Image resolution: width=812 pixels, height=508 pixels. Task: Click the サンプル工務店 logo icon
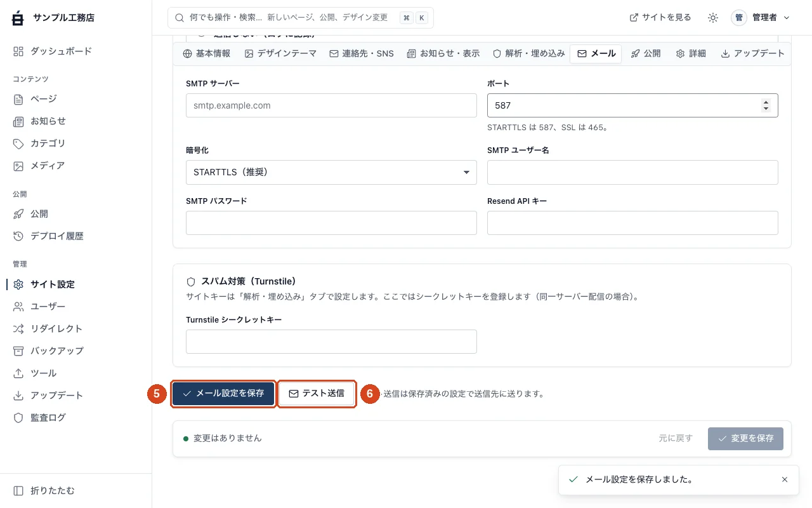click(18, 18)
